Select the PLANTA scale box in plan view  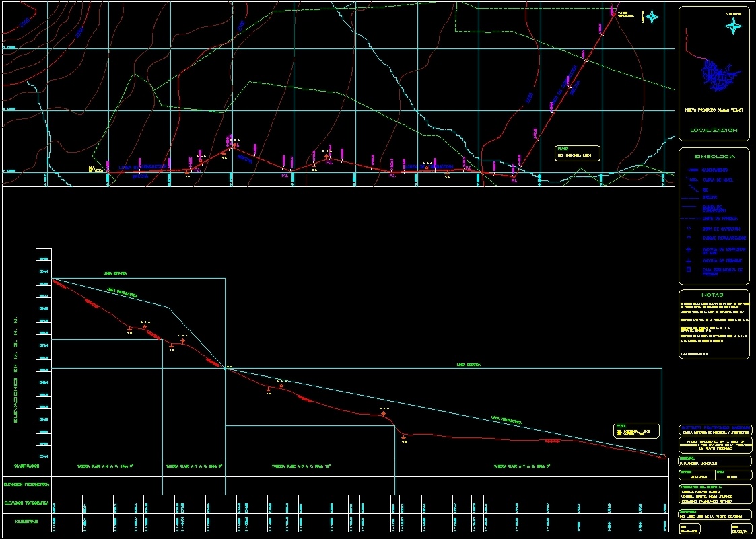click(577, 152)
